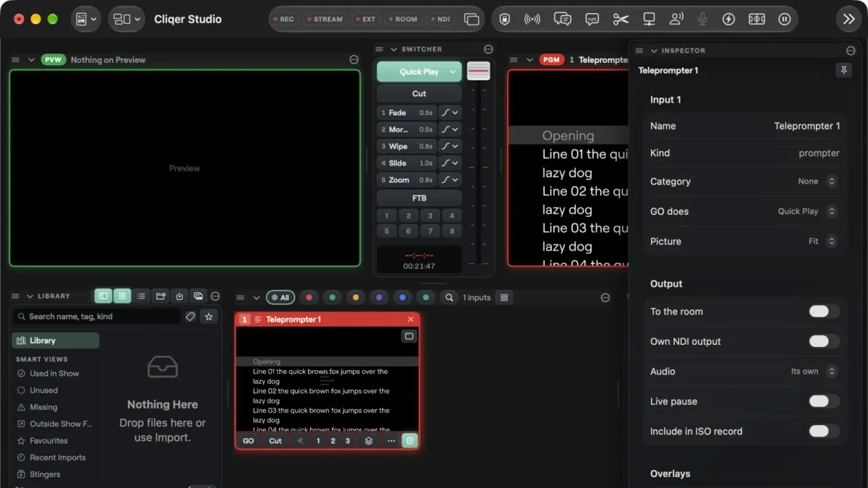Click the inputs grid layout icon

click(x=504, y=297)
